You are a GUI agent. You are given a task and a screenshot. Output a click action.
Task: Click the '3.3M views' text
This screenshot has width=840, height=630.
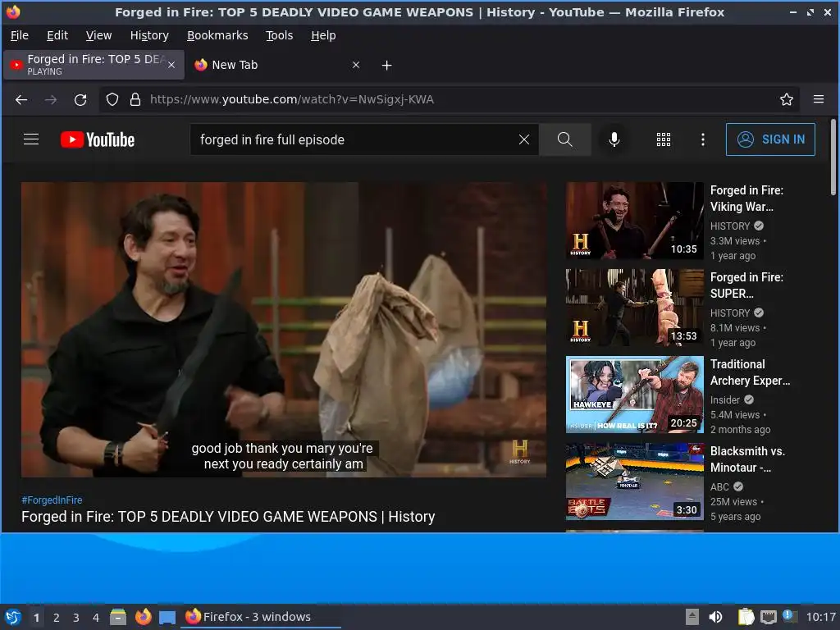point(734,241)
